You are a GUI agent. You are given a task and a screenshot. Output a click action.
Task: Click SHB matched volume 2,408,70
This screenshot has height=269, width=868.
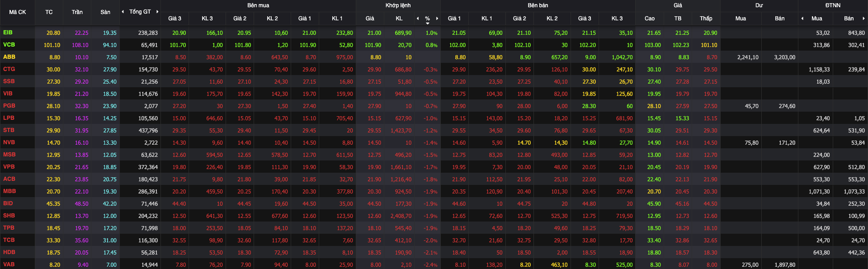pos(401,216)
